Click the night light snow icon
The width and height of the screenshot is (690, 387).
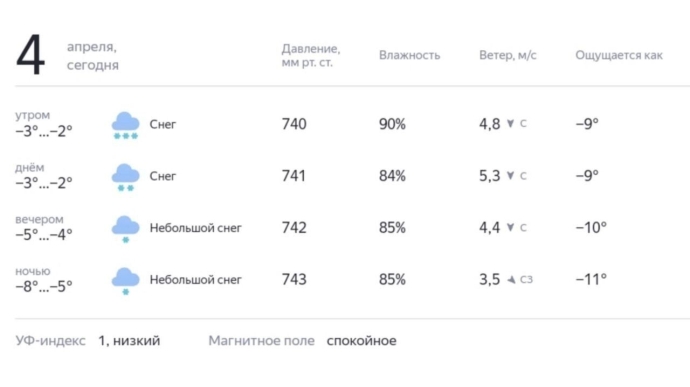(125, 281)
